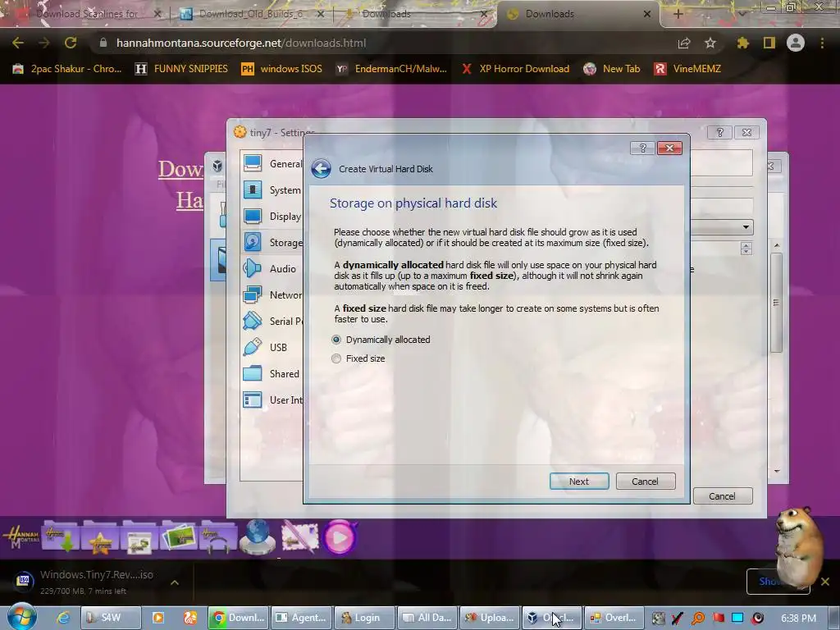Click the Agent... taskbar button
Image resolution: width=840 pixels, height=630 pixels.
click(x=301, y=618)
